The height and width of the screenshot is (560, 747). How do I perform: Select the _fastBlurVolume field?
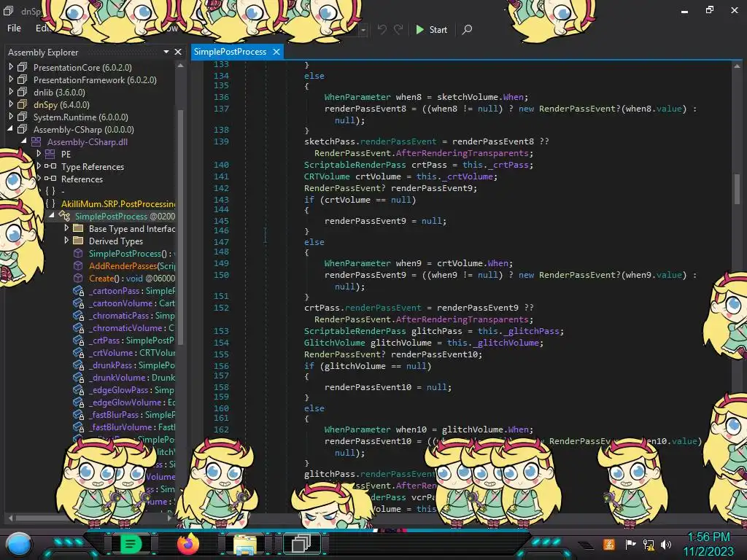(x=132, y=427)
